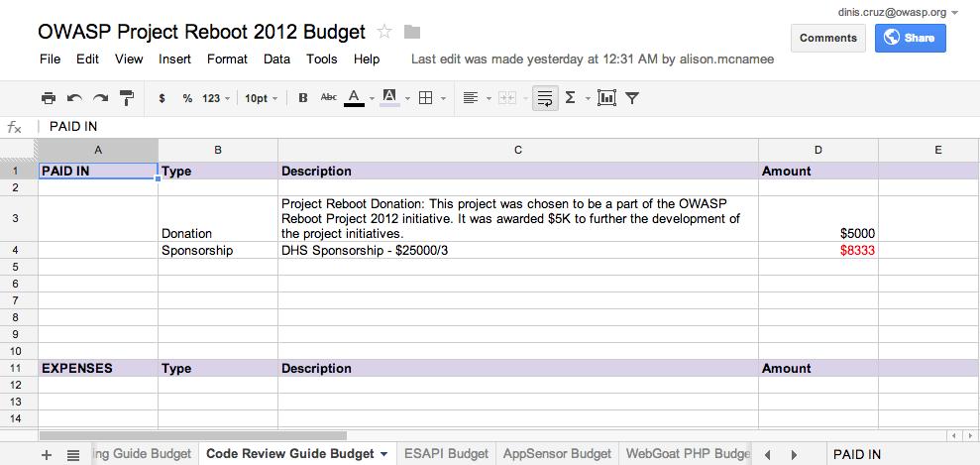Image resolution: width=980 pixels, height=465 pixels.
Task: Expand functions dropdown arrow
Action: click(x=588, y=99)
